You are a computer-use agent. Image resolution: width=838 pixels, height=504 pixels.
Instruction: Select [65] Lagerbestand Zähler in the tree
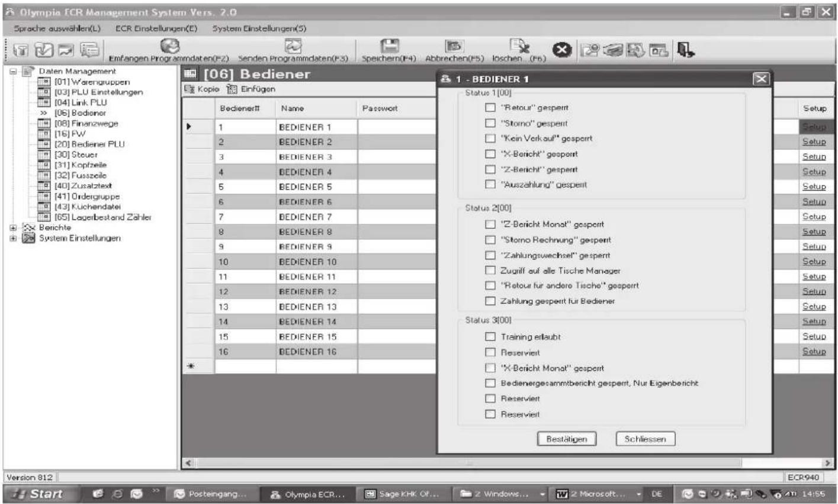click(x=103, y=217)
